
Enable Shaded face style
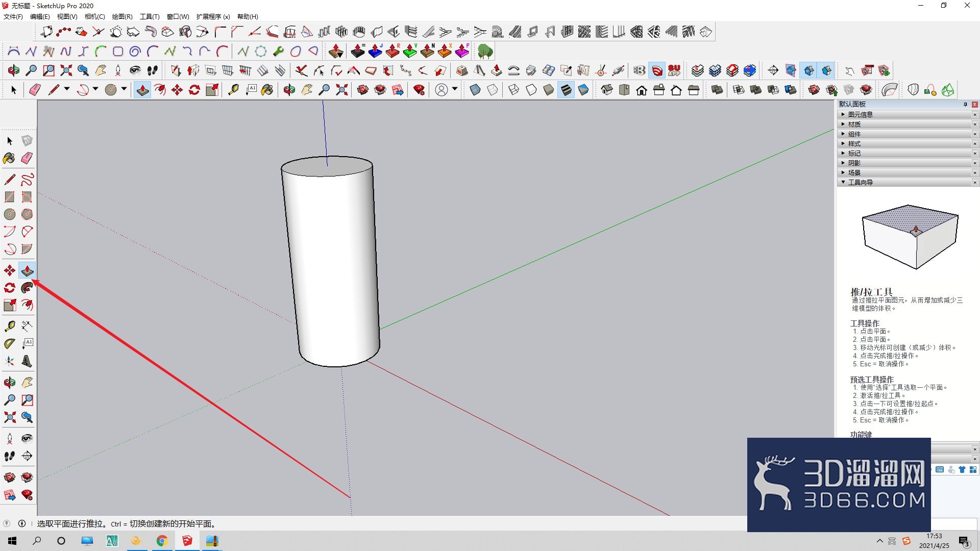pyautogui.click(x=549, y=90)
